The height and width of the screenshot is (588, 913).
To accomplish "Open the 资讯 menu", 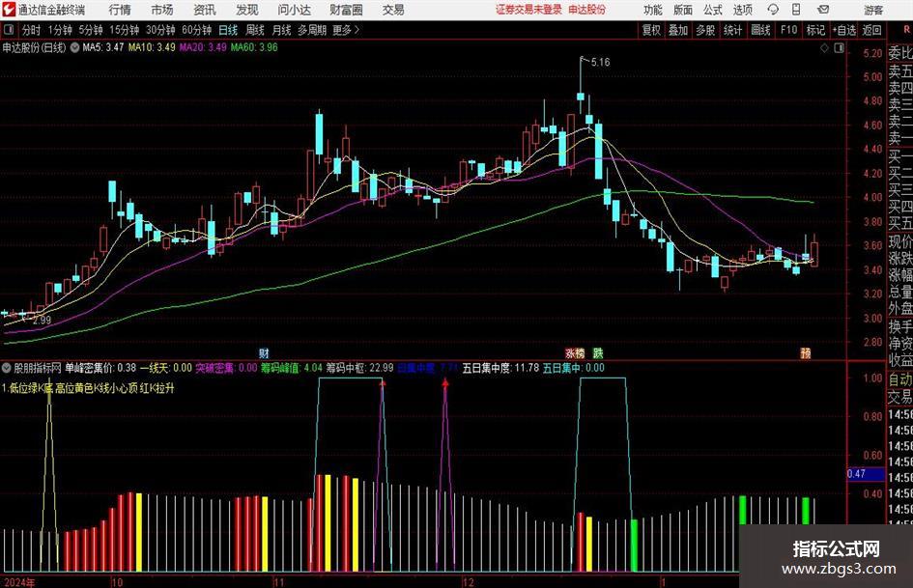I will 205,10.
